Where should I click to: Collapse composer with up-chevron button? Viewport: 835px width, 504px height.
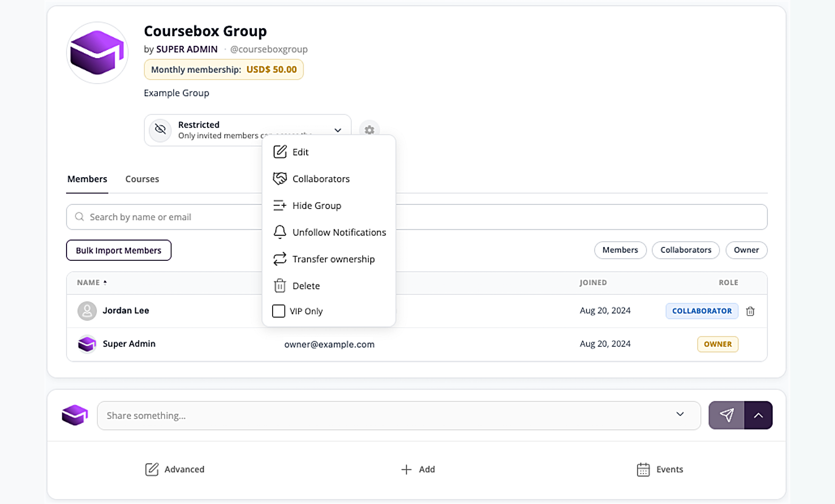click(x=758, y=415)
